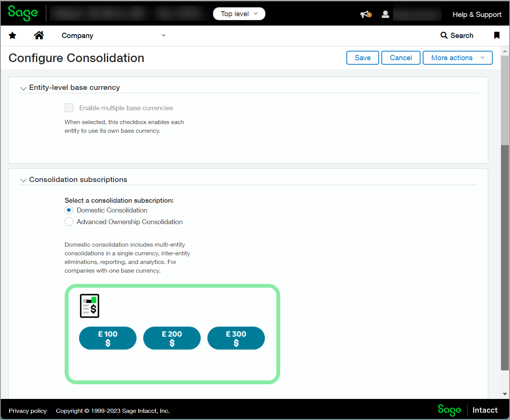The height and width of the screenshot is (420, 510).
Task: Click the bookmark icon
Action: pyautogui.click(x=496, y=35)
